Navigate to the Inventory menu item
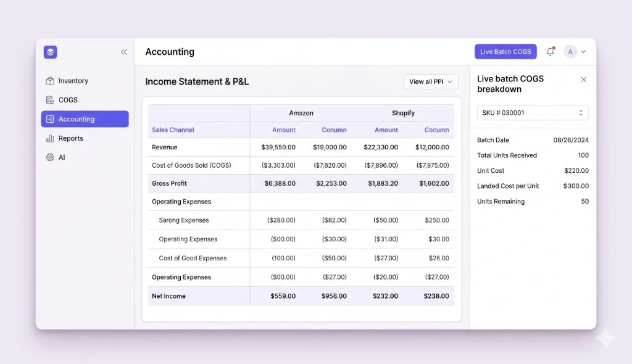Viewport: 632px width, 364px height. coord(72,80)
